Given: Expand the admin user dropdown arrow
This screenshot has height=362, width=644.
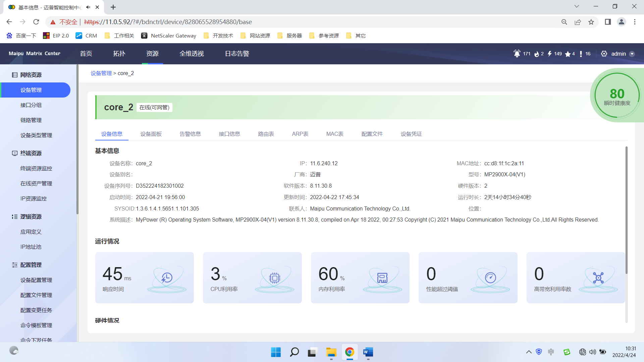Looking at the screenshot, I should [632, 54].
